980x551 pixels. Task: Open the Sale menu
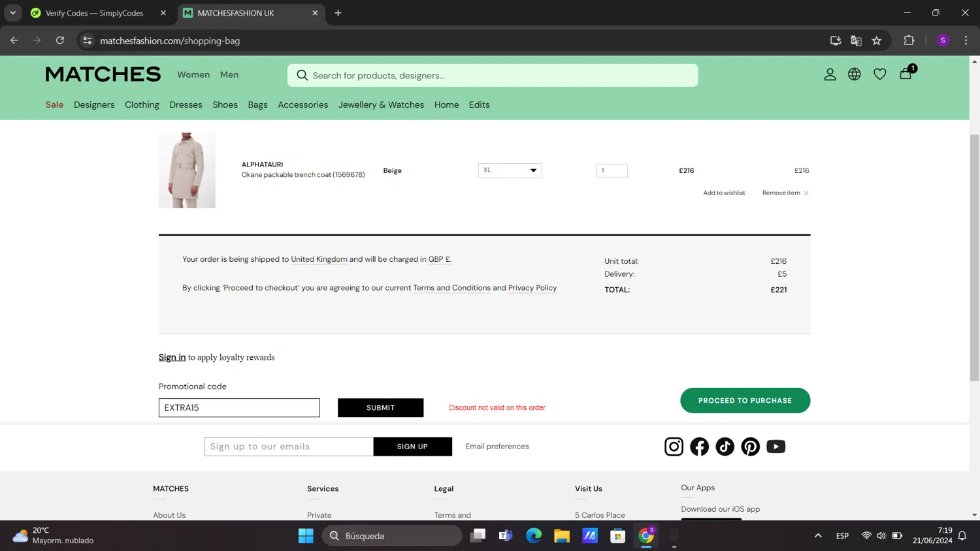[54, 104]
